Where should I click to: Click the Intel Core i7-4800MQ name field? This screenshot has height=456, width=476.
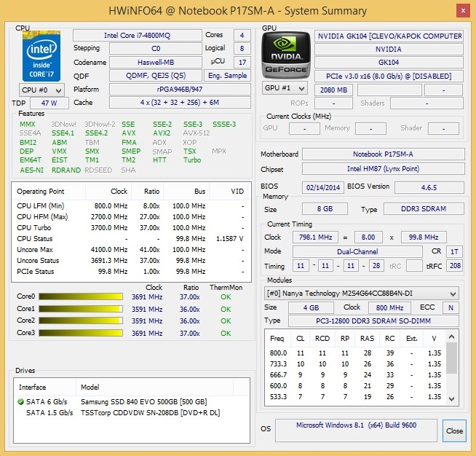point(138,36)
